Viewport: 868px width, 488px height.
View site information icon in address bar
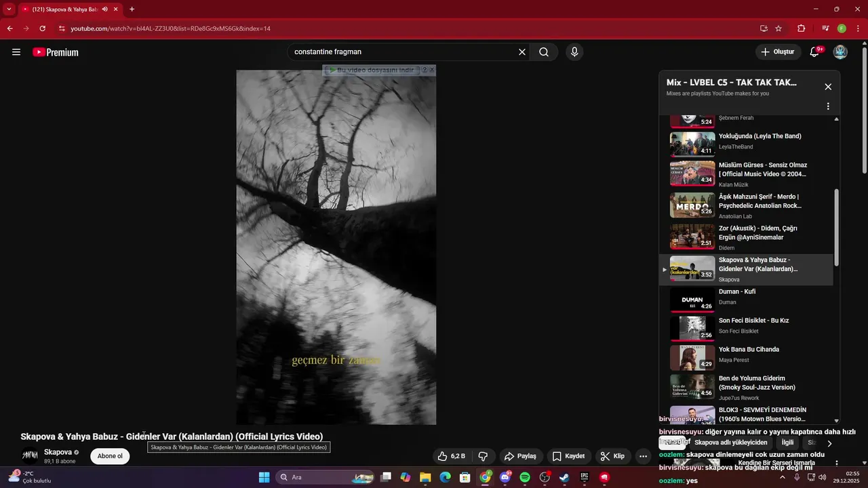click(62, 28)
